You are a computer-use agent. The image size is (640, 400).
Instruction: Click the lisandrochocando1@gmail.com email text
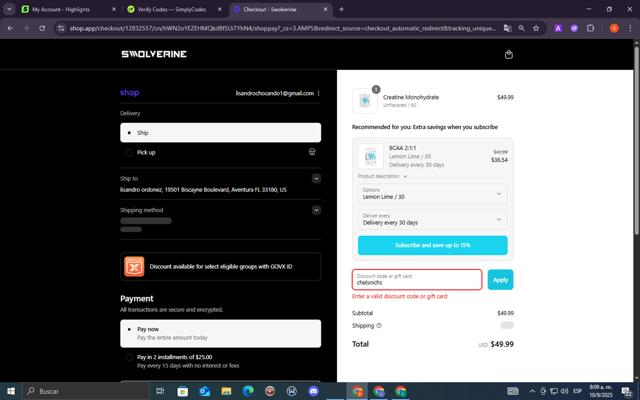point(275,93)
